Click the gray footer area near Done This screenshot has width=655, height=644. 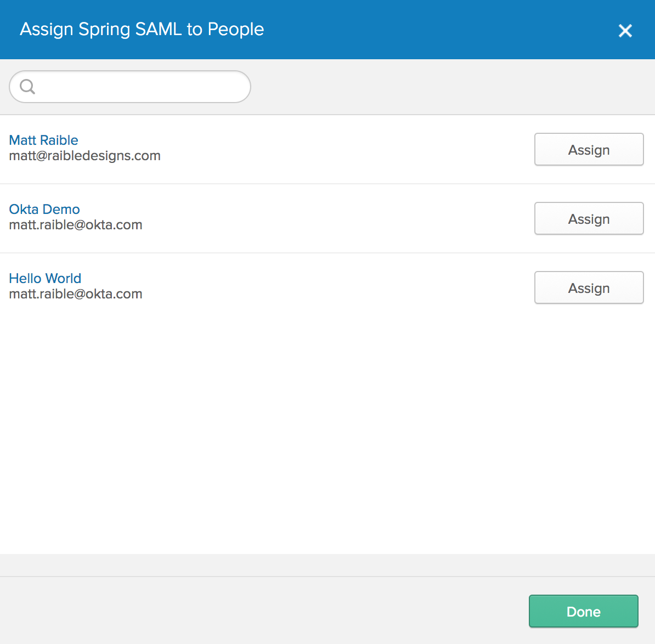point(274,611)
